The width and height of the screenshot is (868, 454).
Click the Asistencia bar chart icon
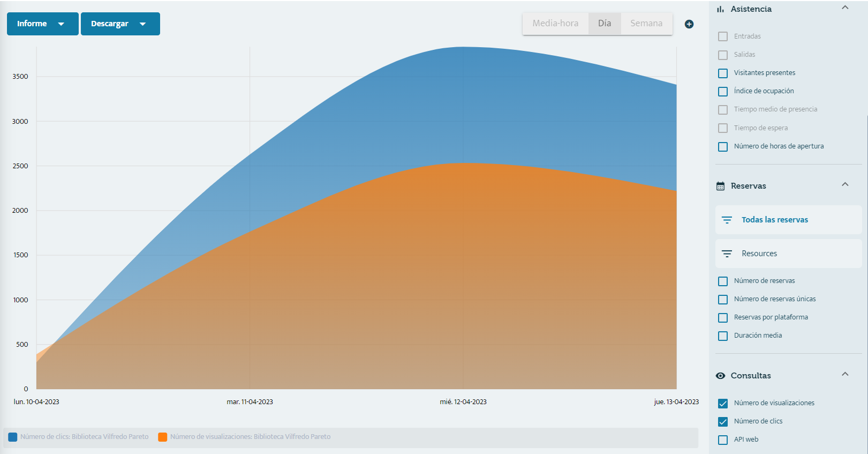coord(721,9)
